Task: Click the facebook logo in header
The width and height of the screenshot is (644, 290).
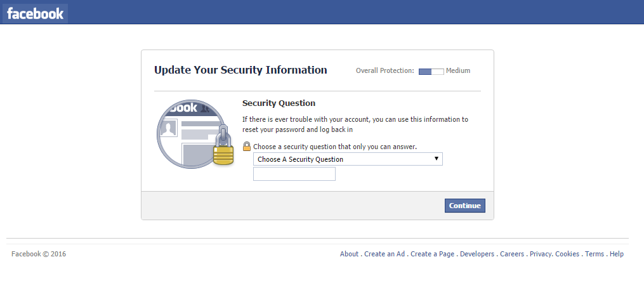Action: [x=36, y=13]
